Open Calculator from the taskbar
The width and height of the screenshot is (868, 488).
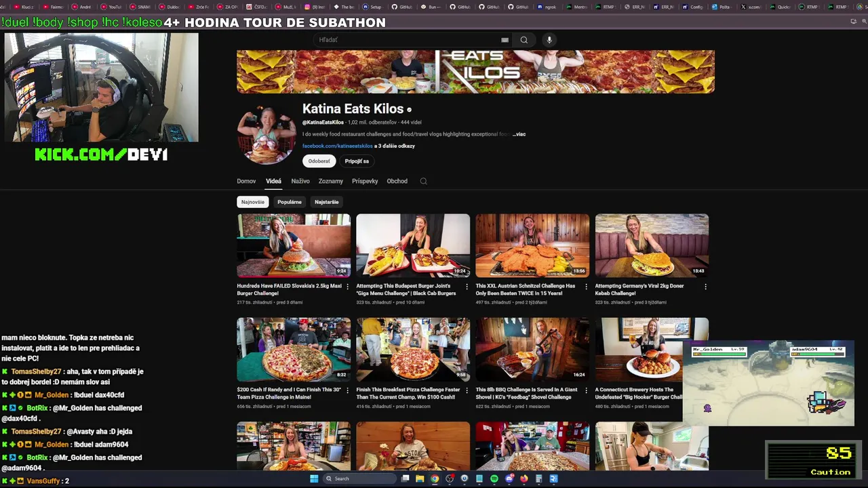tap(539, 479)
